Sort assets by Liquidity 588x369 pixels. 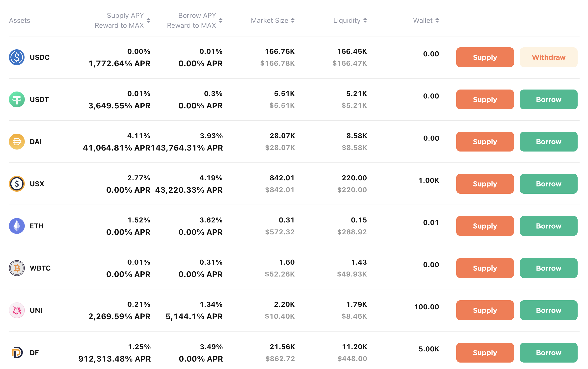[x=365, y=20]
